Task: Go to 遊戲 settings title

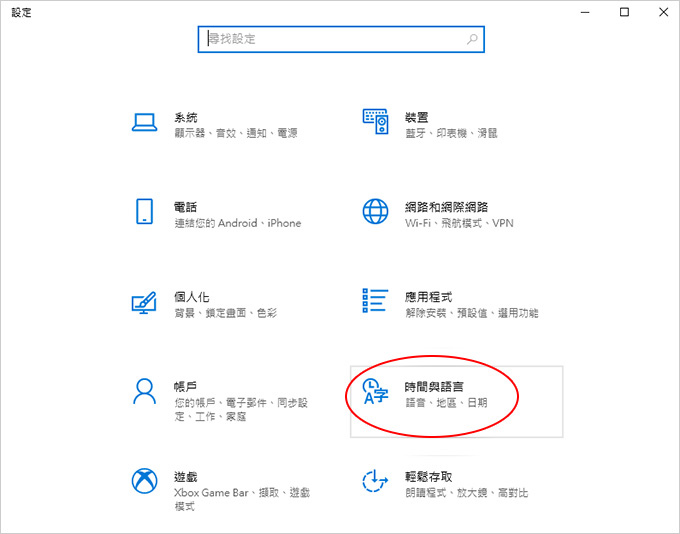Action: 186,477
